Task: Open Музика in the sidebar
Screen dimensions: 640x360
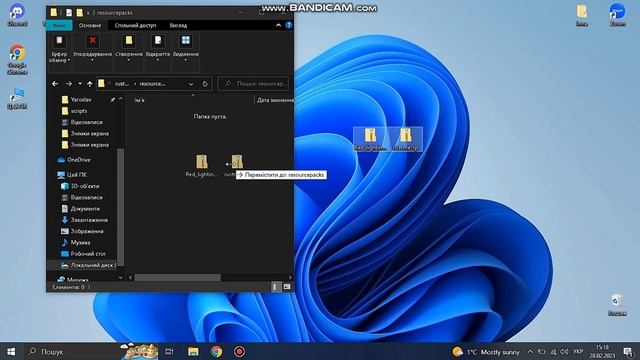Action: point(80,242)
